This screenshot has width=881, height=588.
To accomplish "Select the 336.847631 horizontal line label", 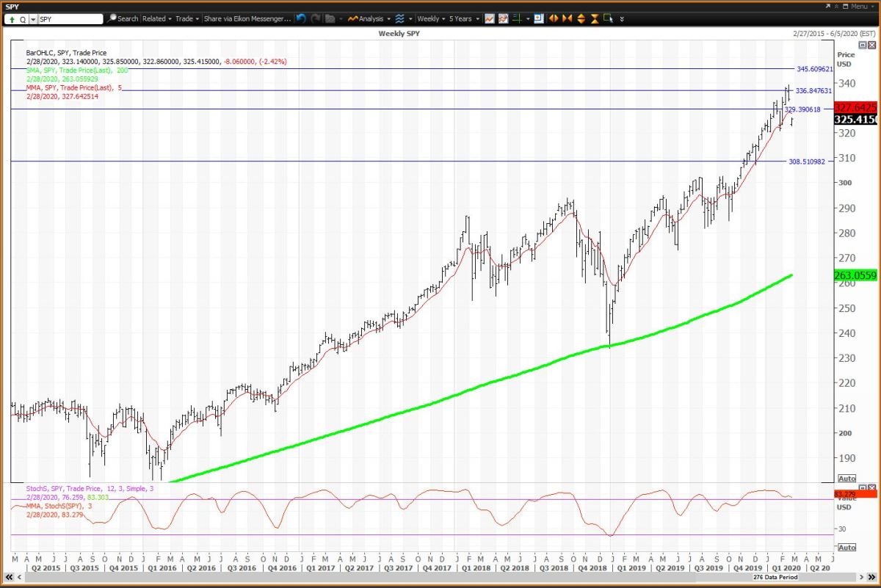I will click(x=814, y=91).
